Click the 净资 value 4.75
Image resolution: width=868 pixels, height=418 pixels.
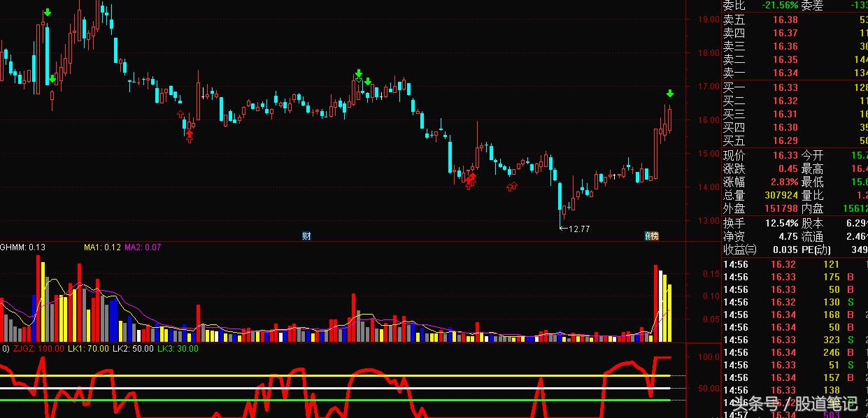[x=788, y=236]
